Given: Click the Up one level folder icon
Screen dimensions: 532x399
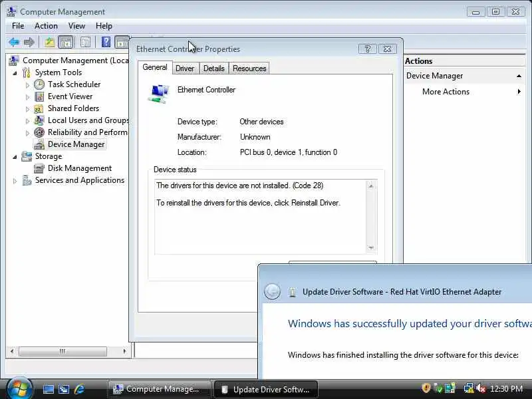Looking at the screenshot, I should click(x=49, y=43).
